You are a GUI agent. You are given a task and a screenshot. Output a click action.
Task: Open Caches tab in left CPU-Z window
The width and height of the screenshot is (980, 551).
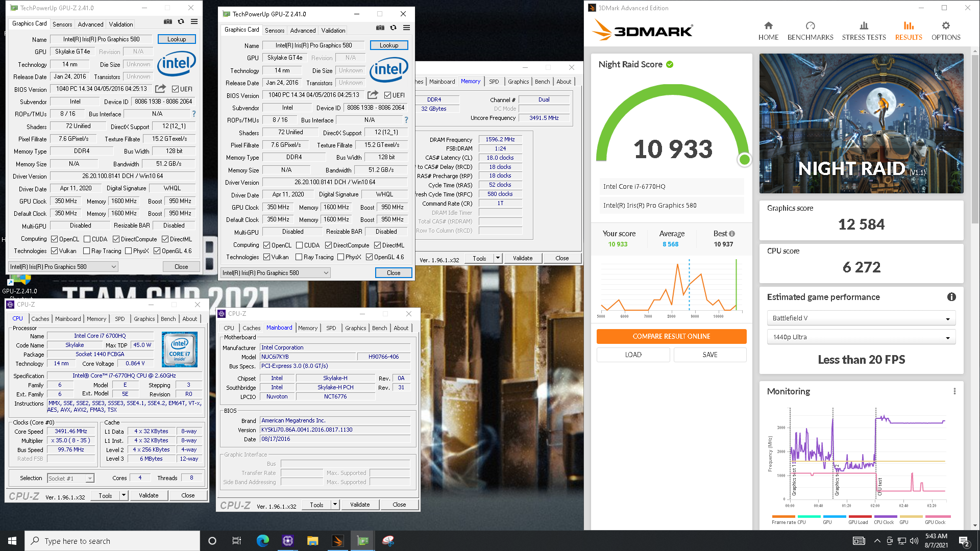pos(40,319)
